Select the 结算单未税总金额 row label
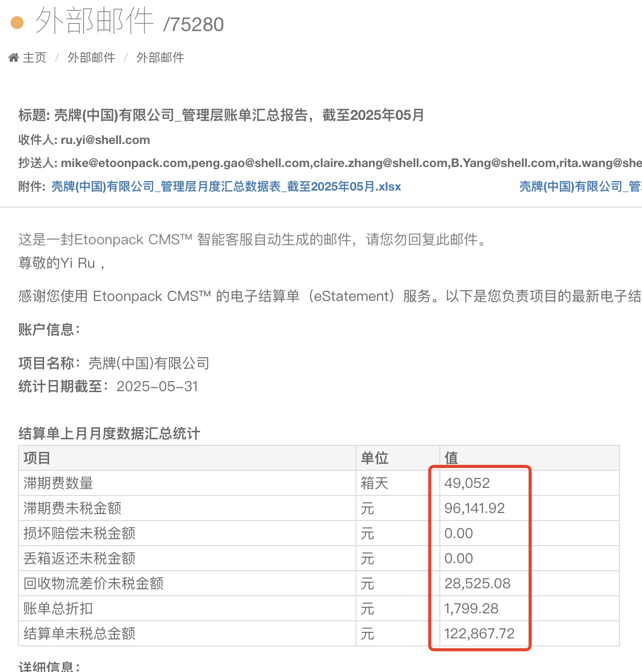This screenshot has width=642, height=672. click(79, 634)
